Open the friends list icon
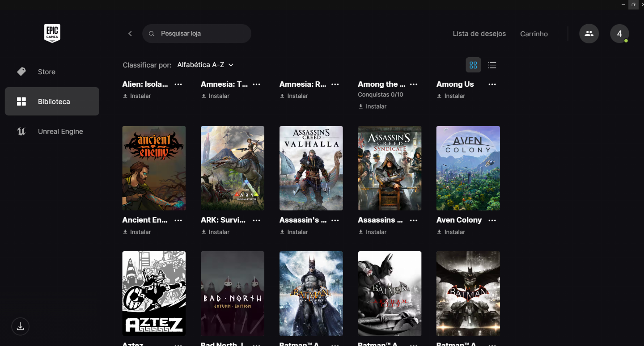644x346 pixels. pos(589,34)
